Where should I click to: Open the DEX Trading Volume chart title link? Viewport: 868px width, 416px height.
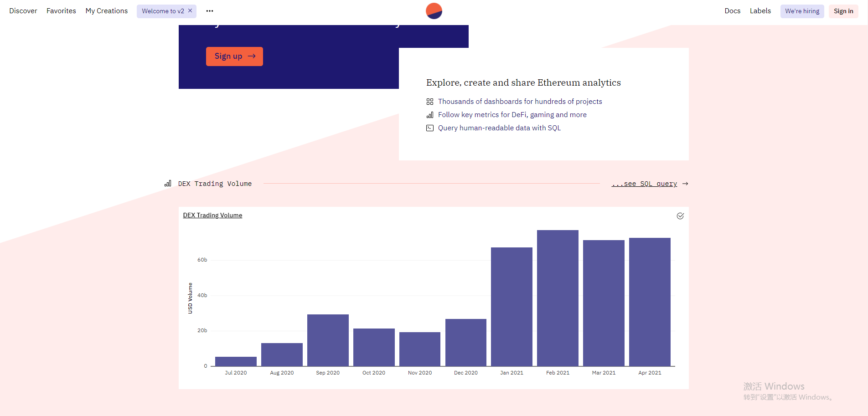[212, 215]
